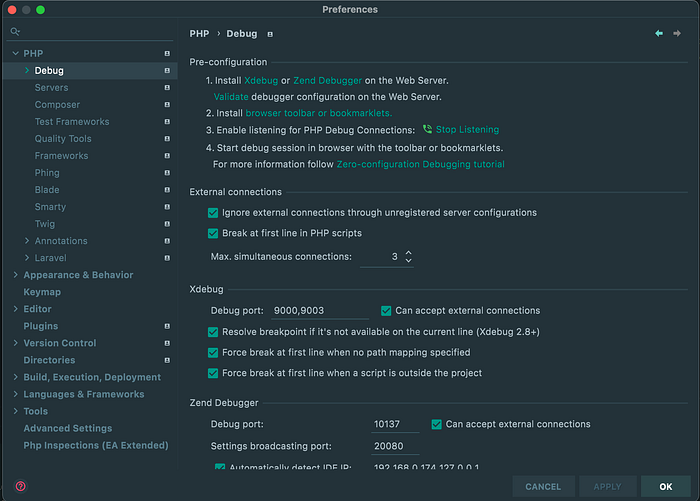
Task: Open the Zero-configuration Debugging tutorial link
Action: point(420,164)
